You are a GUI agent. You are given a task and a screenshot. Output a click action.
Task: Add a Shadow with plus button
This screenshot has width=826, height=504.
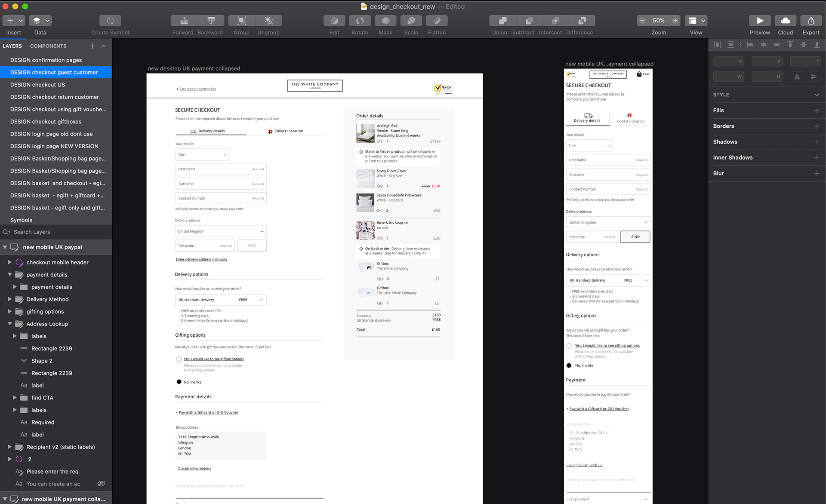817,142
